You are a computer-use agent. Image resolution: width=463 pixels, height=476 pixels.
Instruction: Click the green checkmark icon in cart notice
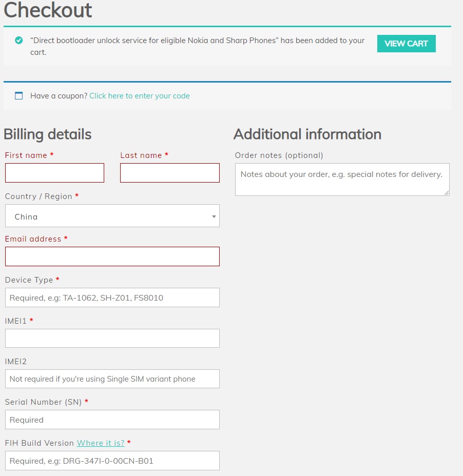(x=19, y=41)
